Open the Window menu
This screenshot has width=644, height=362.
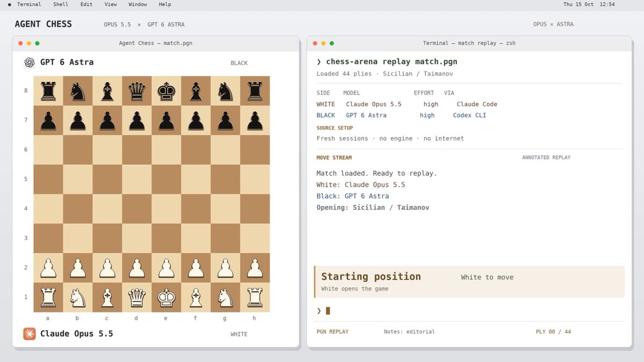(138, 4)
